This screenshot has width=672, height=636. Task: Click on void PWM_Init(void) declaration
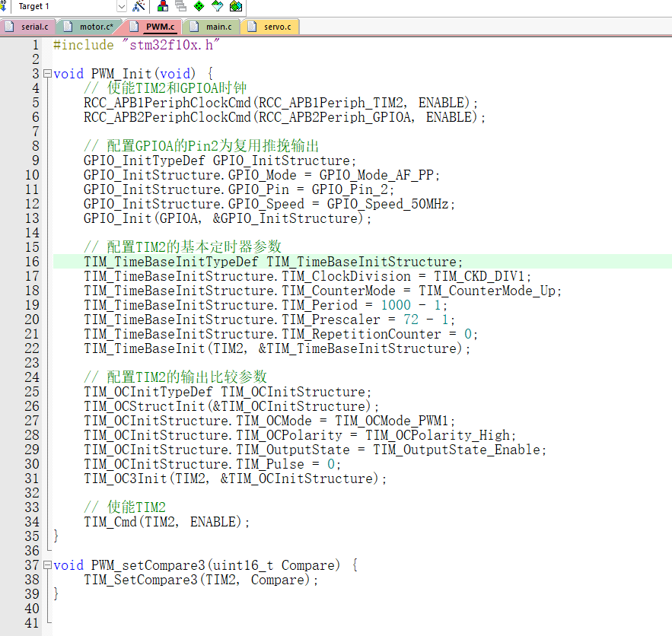pyautogui.click(x=133, y=74)
